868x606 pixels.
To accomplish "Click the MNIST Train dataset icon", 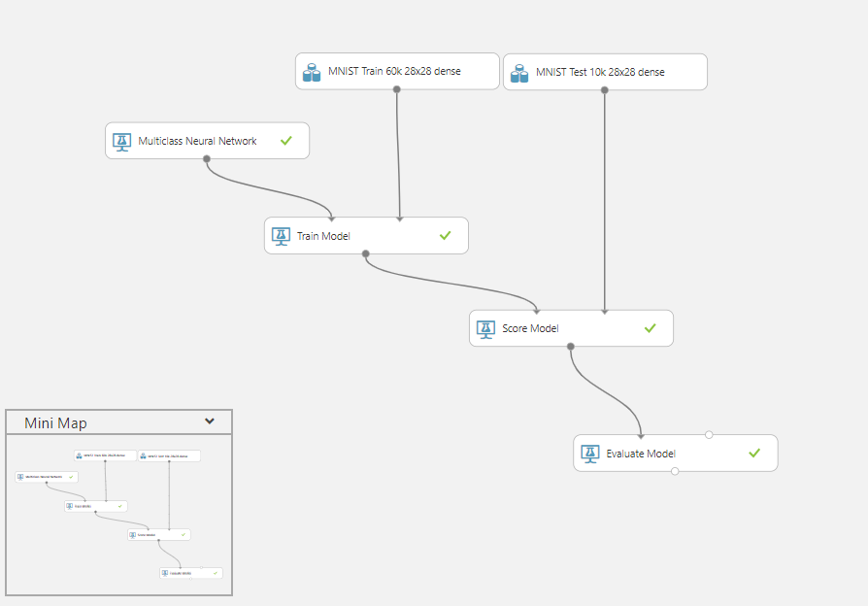I will pyautogui.click(x=312, y=72).
